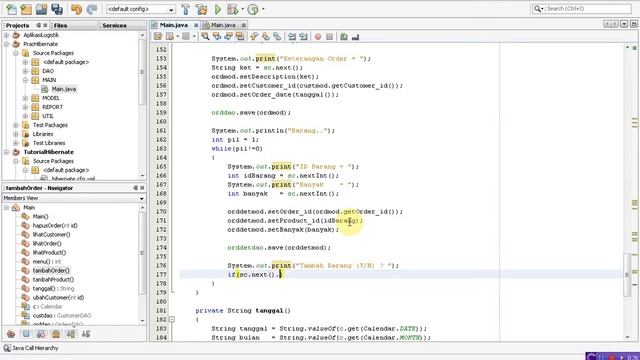The image size is (640, 360).
Task: Select ubahCustomer(int id) in the Navigator
Action: (58, 298)
